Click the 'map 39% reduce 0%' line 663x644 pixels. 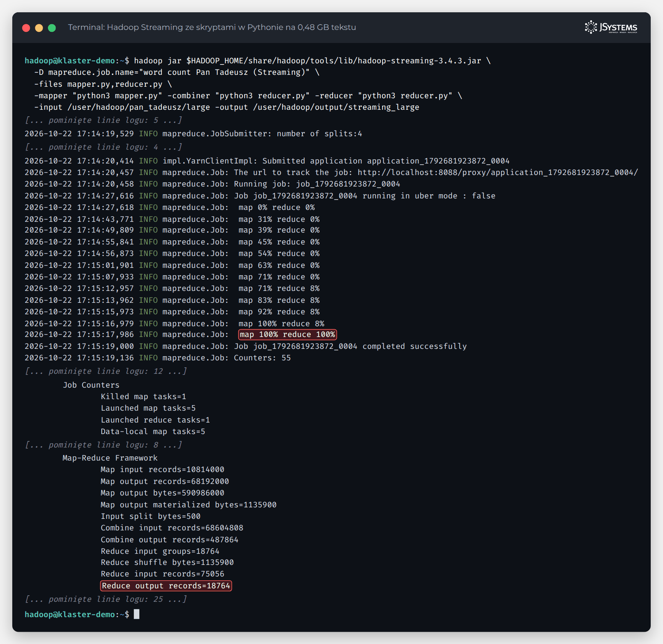tap(172, 230)
